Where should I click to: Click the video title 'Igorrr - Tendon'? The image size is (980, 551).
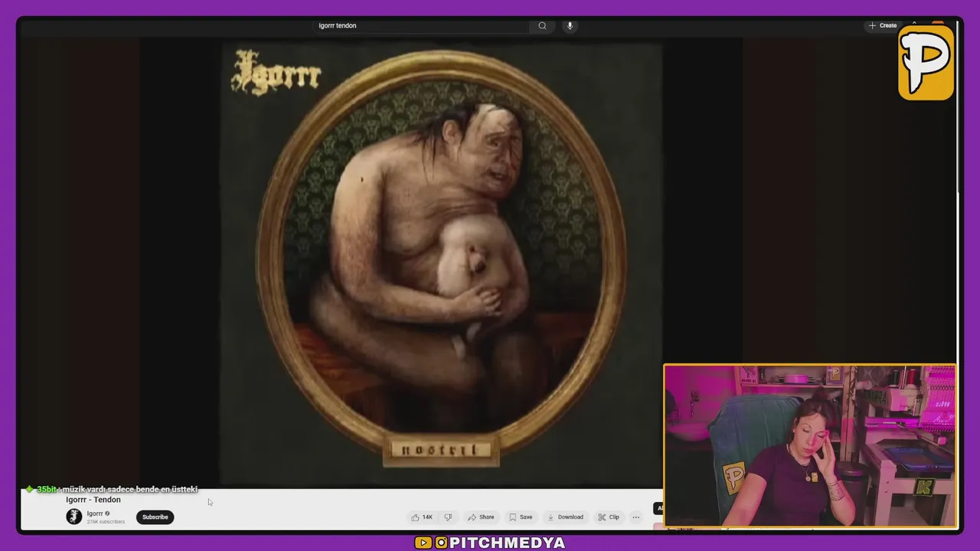[x=93, y=500]
